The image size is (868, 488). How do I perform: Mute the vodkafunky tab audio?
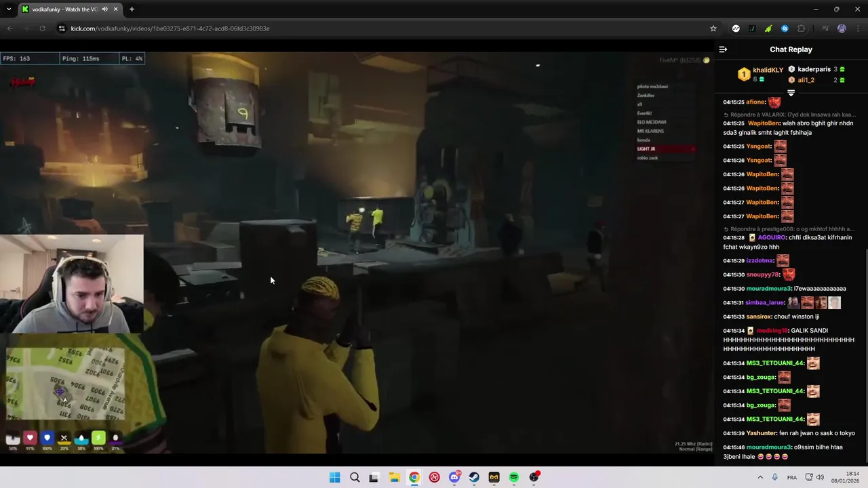[x=104, y=9]
